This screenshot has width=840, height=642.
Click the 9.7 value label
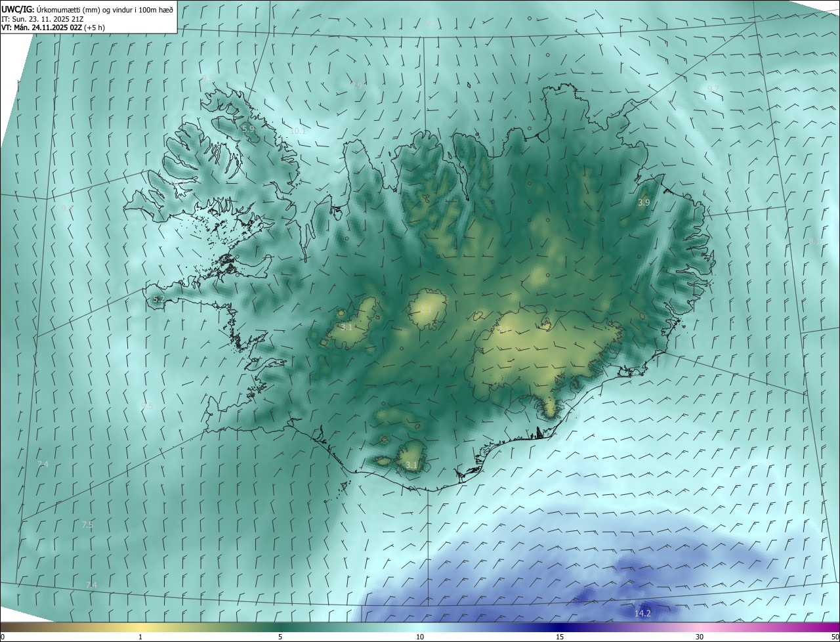coord(713,89)
